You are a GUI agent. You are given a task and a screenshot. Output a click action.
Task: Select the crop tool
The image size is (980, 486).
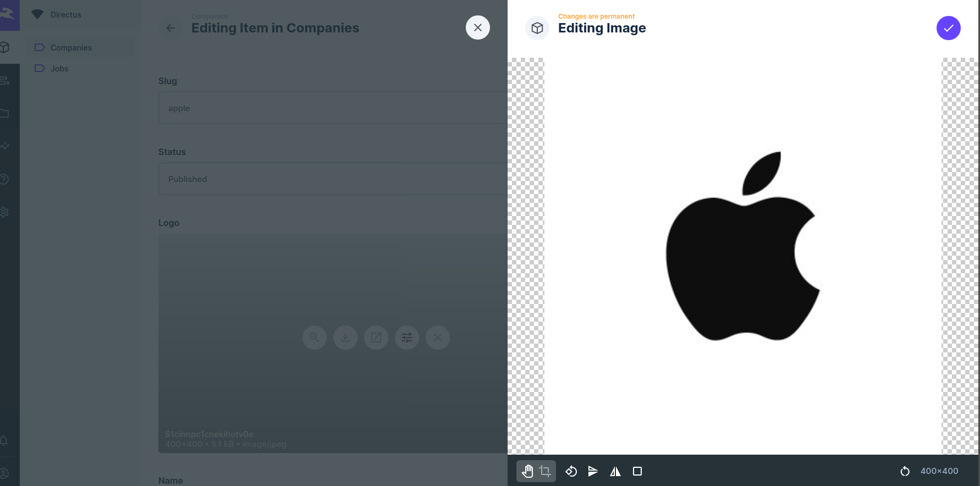point(545,471)
